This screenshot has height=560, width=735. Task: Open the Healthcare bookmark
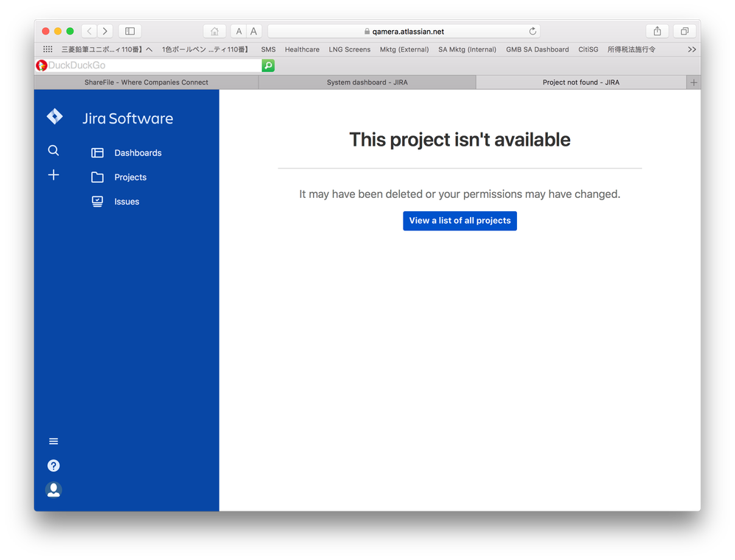pos(302,49)
